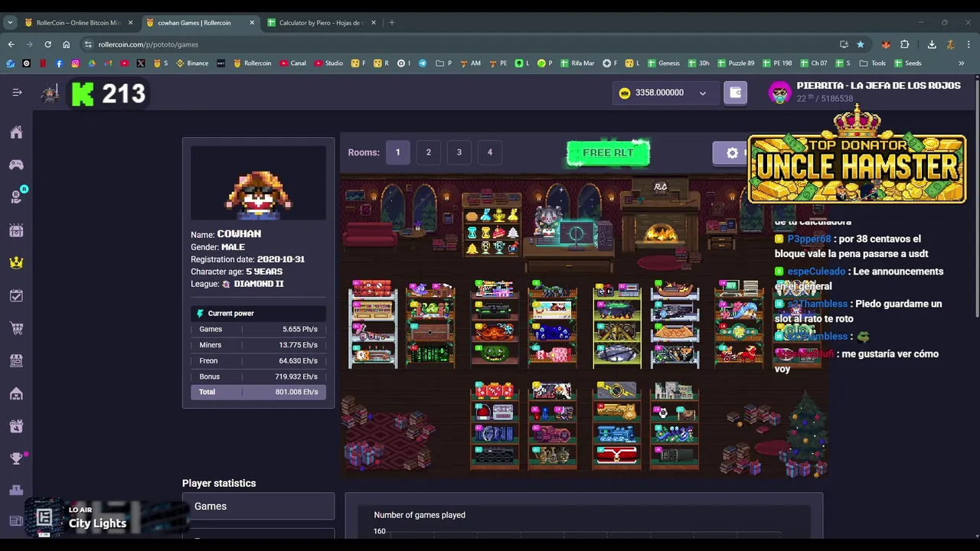Click the P3pper68 username in chat
The height and width of the screenshot is (551, 980).
809,239
